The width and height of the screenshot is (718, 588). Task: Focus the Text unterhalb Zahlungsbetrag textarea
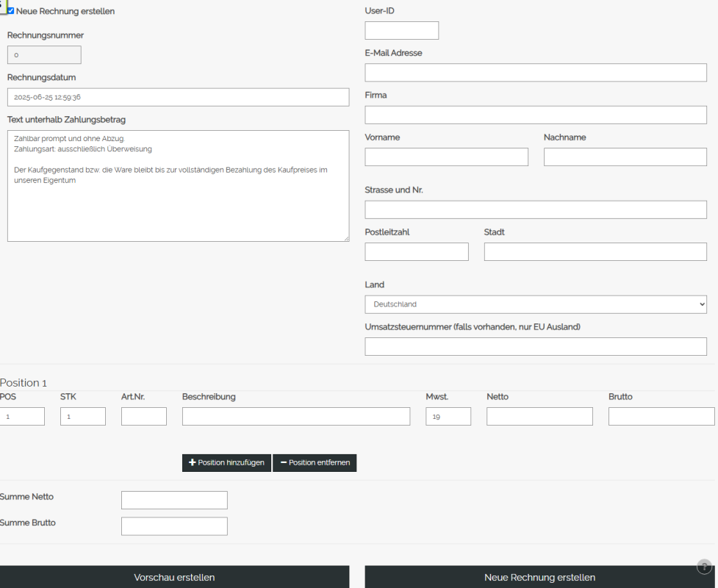[x=178, y=185]
